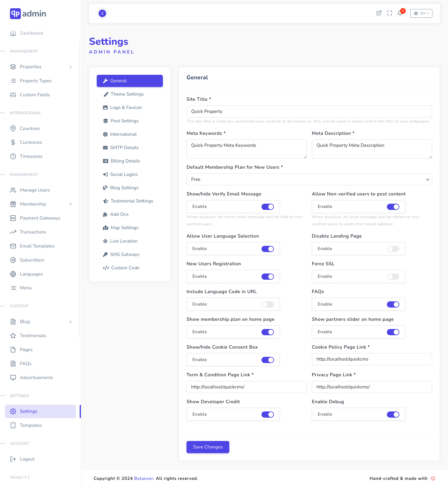448x487 pixels.
Task: Click the Logout exit icon
Action: [13, 459]
